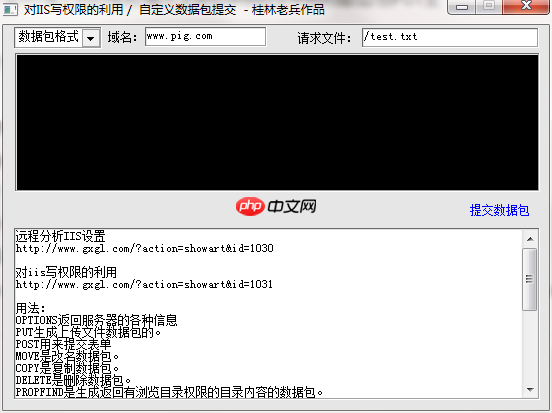This screenshot has height=413, width=552.
Task: Click the scrollbar up arrow in help text
Action: (x=530, y=239)
